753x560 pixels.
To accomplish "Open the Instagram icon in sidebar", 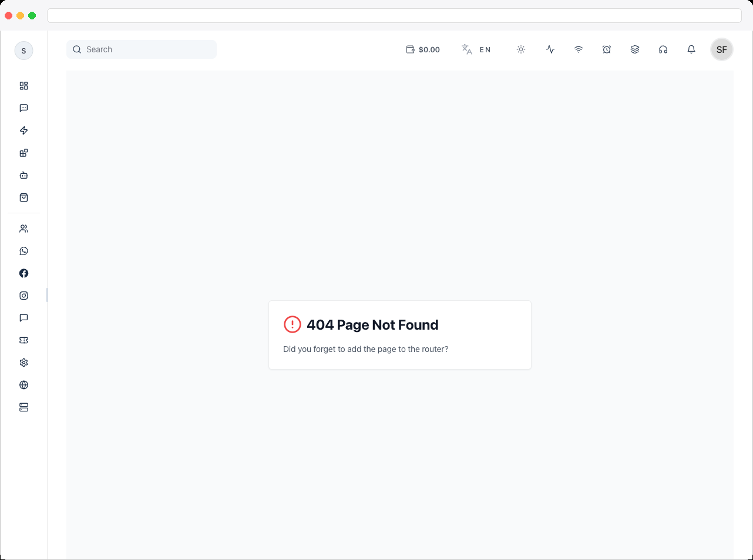I will point(23,296).
